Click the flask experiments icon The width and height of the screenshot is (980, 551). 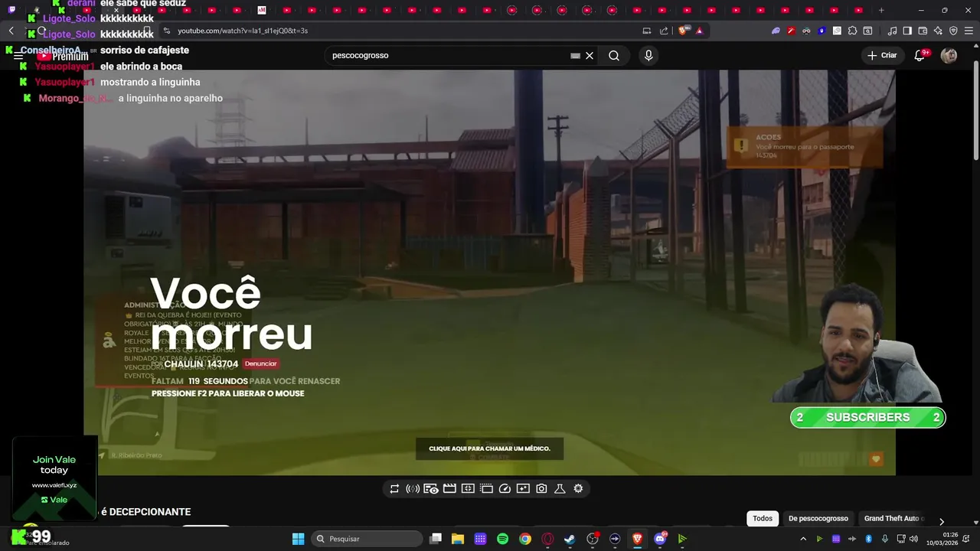[560, 488]
